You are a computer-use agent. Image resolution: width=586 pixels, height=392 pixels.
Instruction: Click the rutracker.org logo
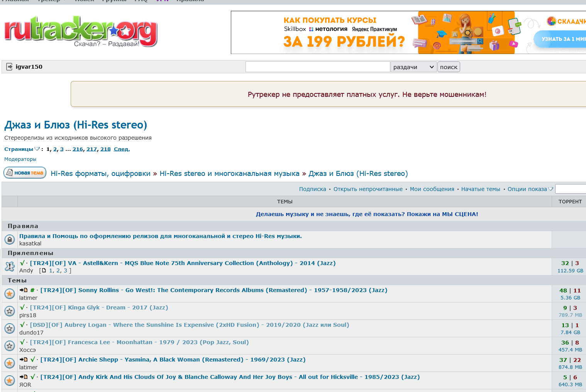click(81, 31)
